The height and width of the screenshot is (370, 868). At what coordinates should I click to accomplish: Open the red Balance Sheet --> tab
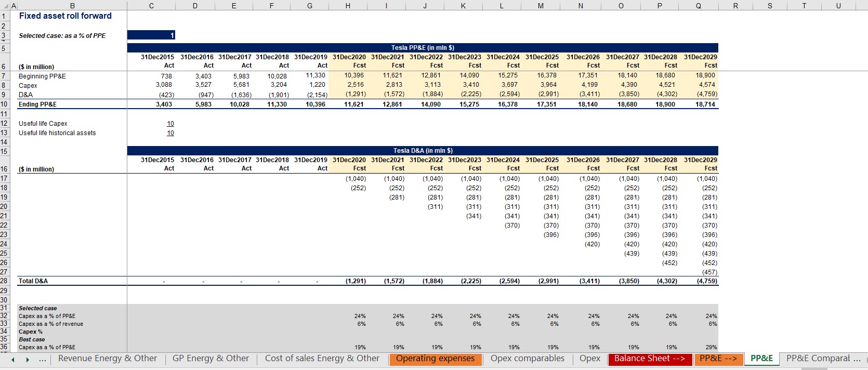click(x=650, y=359)
